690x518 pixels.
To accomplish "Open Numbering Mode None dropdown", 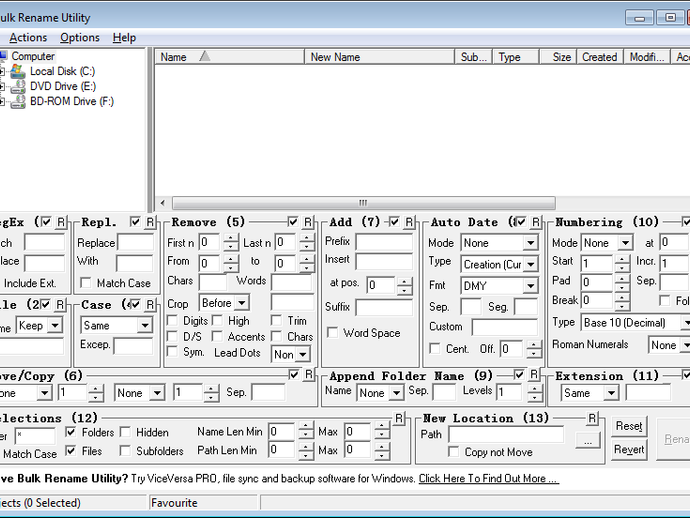I will [625, 242].
